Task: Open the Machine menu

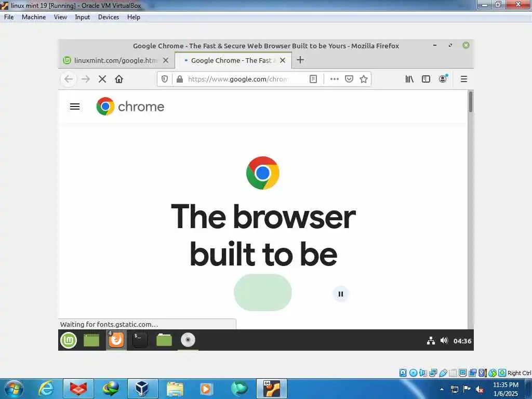Action: [x=34, y=17]
